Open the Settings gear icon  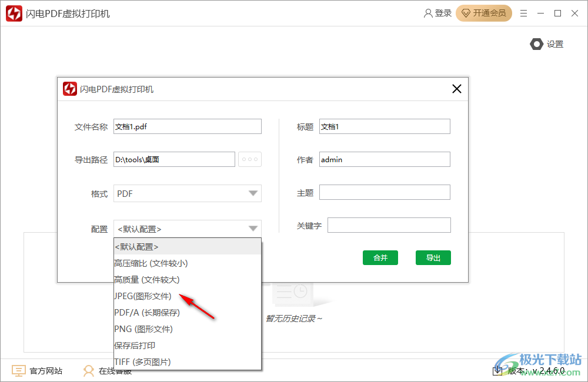536,44
